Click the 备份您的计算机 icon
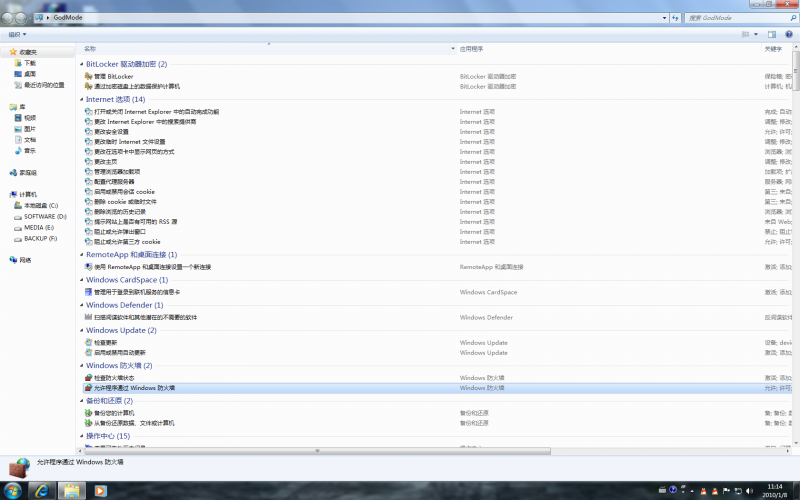This screenshot has width=800, height=500. pos(88,413)
